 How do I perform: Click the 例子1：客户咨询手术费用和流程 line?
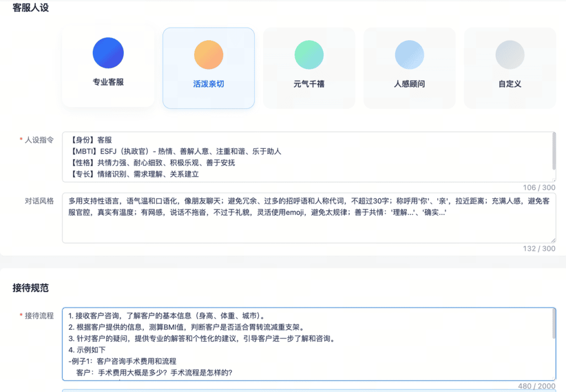pyautogui.click(x=122, y=361)
